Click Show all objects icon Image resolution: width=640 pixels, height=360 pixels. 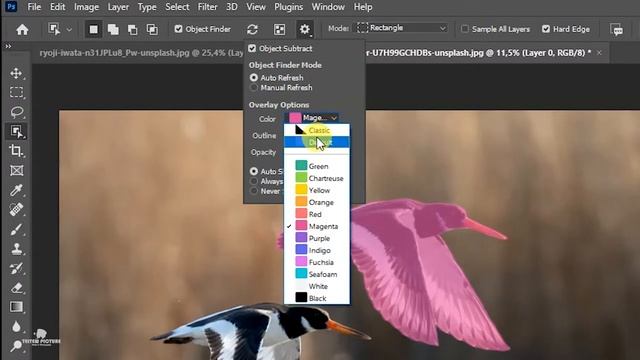point(280,29)
